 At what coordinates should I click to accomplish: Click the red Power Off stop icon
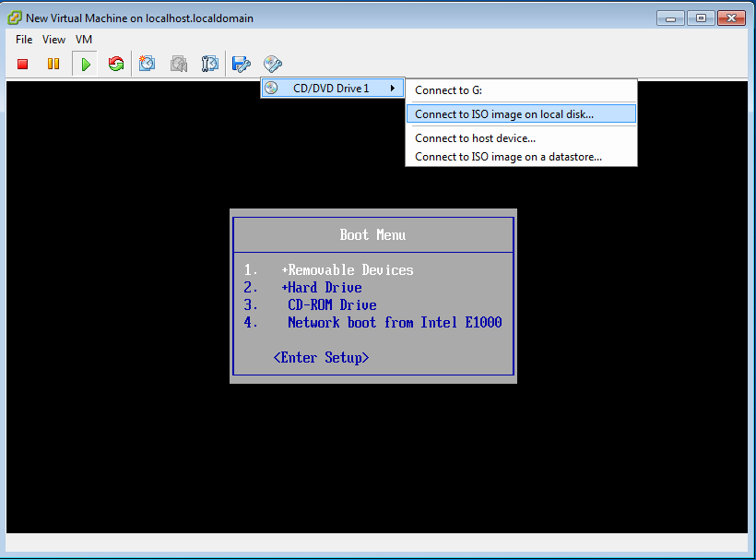(23, 65)
